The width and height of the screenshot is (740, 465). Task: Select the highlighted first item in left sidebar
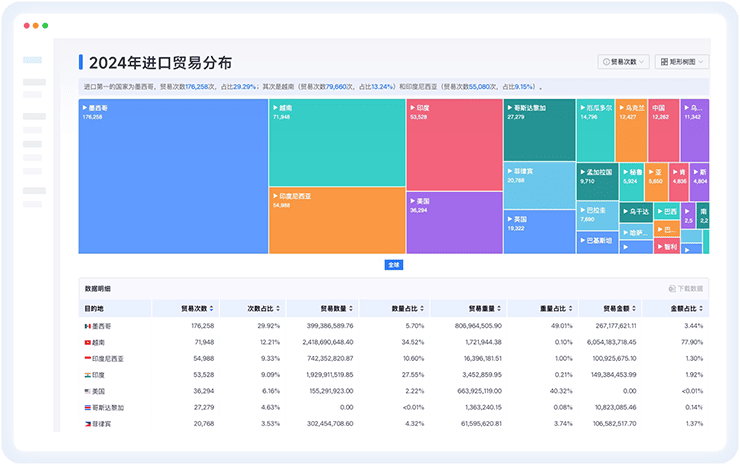tap(33, 61)
